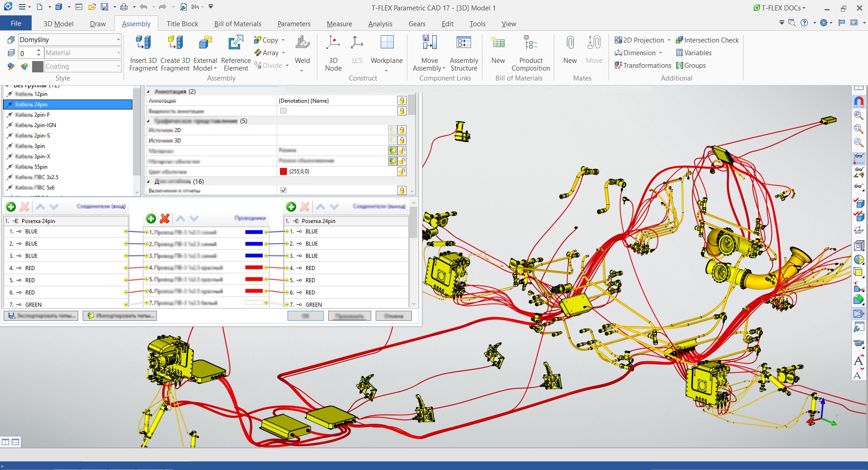868x470 pixels.
Task: Click the apply button in dialog
Action: coord(349,316)
